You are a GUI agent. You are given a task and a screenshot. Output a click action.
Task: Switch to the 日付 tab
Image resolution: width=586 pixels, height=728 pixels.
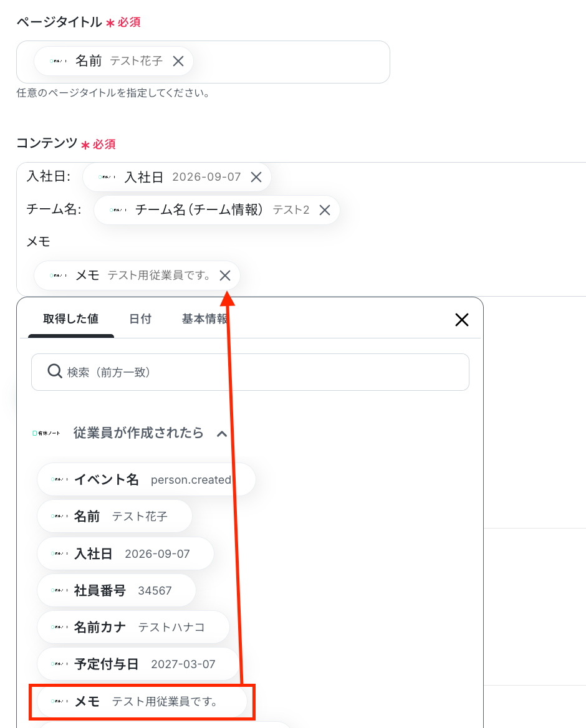140,319
